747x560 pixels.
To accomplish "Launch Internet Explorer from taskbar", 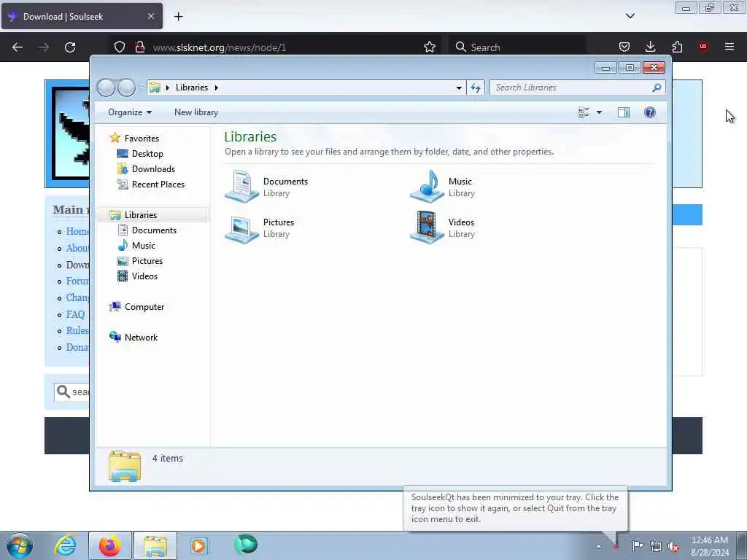I will [x=65, y=545].
